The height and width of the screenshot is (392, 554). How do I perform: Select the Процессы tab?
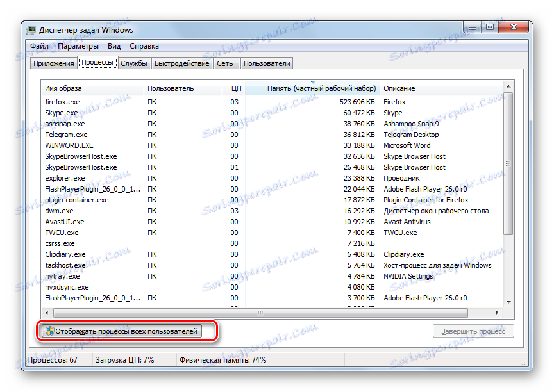point(97,63)
